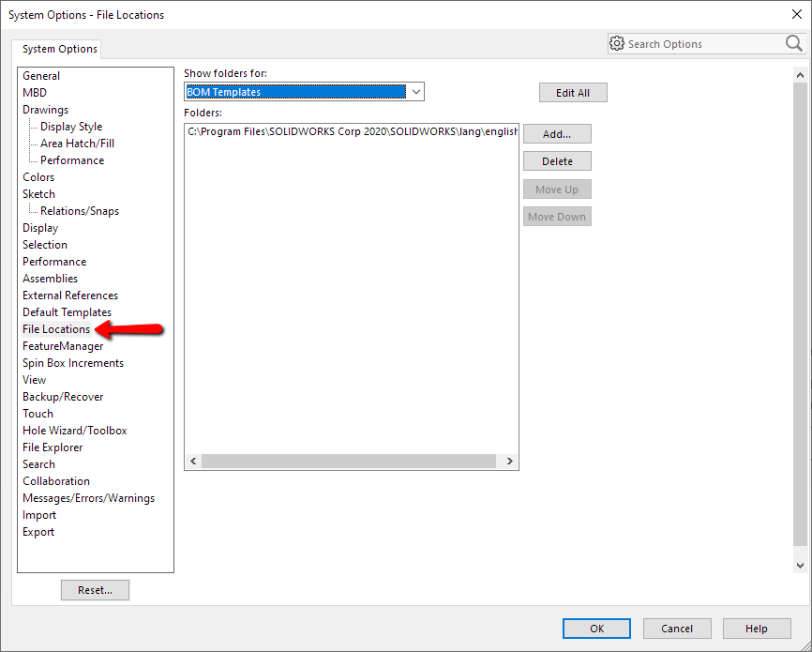This screenshot has height=652, width=812.
Task: Select the Search options page
Action: coord(38,464)
